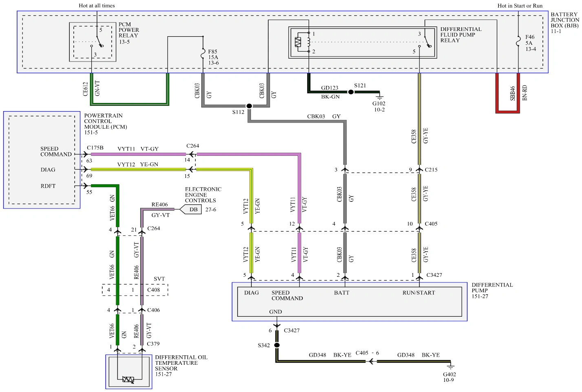Click the "BN-RD" wire color label
Image resolution: width=582 pixels, height=392 pixels.
(525, 93)
